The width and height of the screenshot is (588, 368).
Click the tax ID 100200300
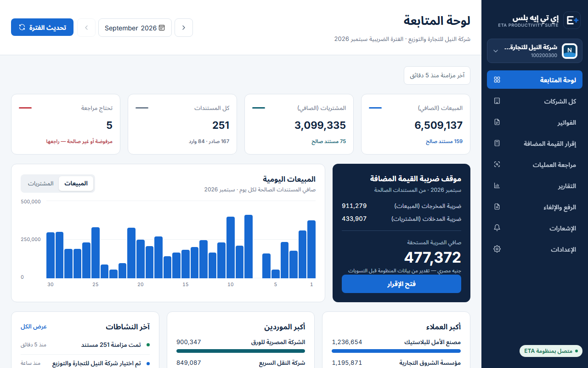[544, 55]
